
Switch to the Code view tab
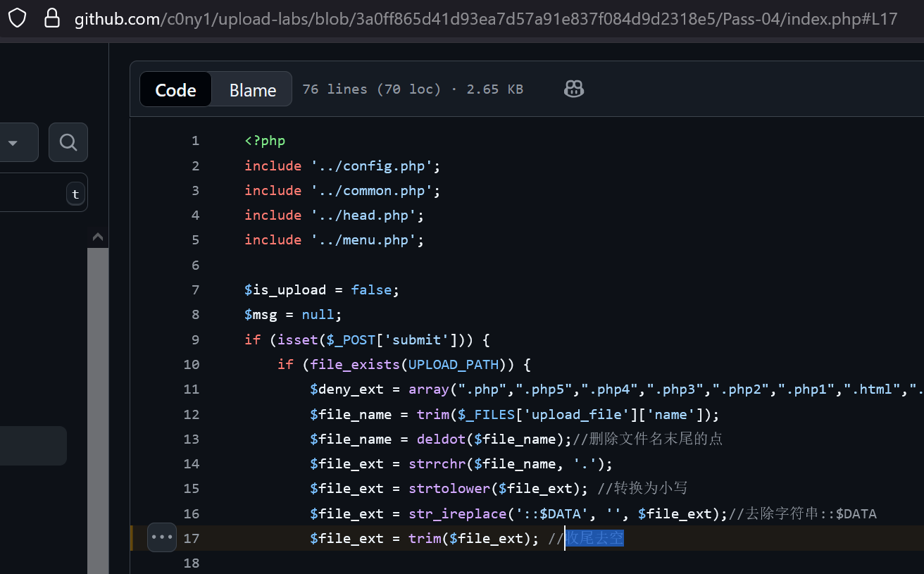[175, 89]
